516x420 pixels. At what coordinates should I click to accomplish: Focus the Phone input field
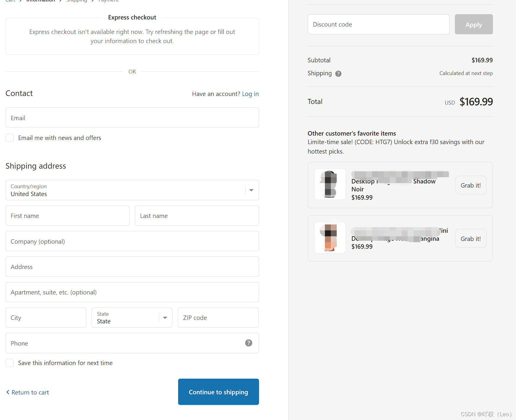point(132,343)
